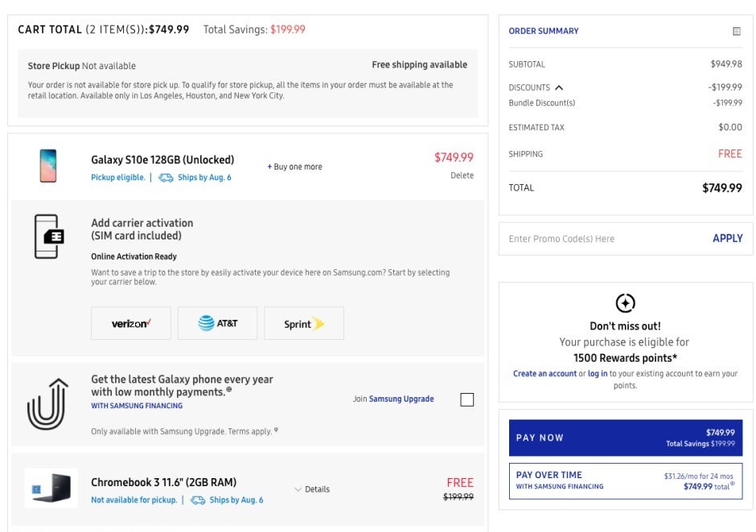
Task: Check the Join Samsung Upgrade checkbox
Action: point(466,399)
